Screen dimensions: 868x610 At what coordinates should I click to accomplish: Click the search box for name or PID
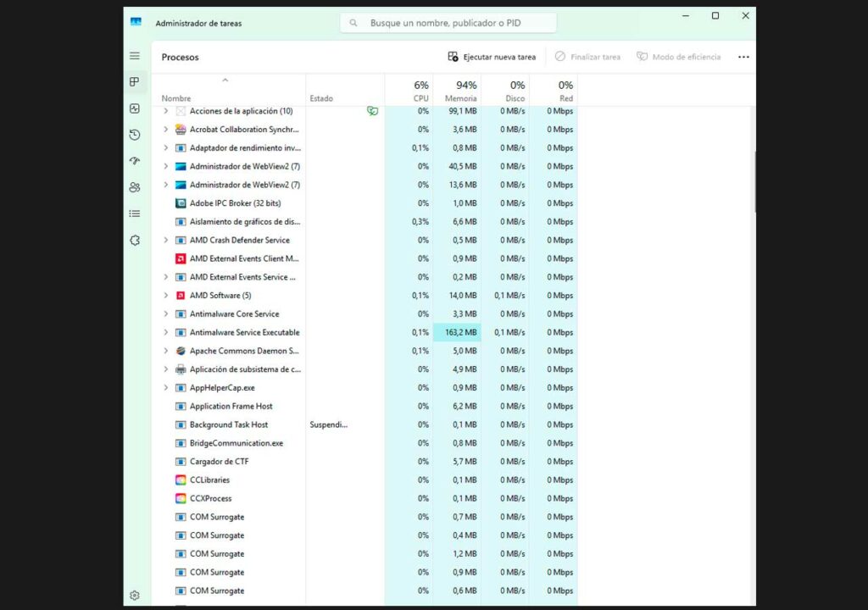tap(449, 23)
